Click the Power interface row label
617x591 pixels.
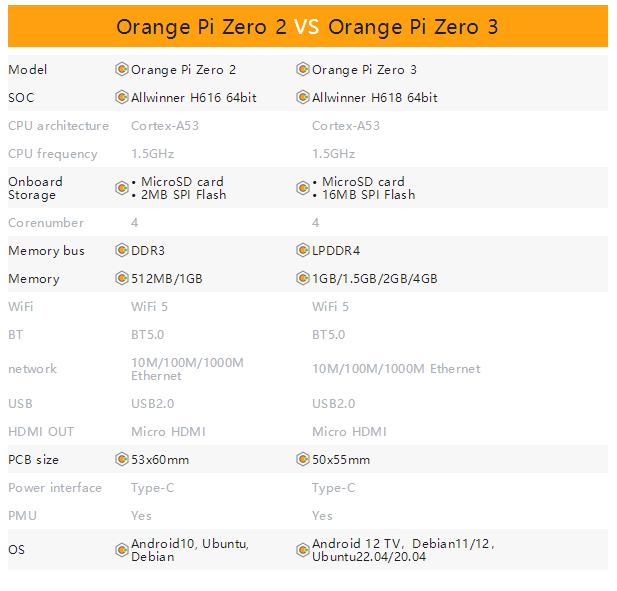(x=55, y=488)
